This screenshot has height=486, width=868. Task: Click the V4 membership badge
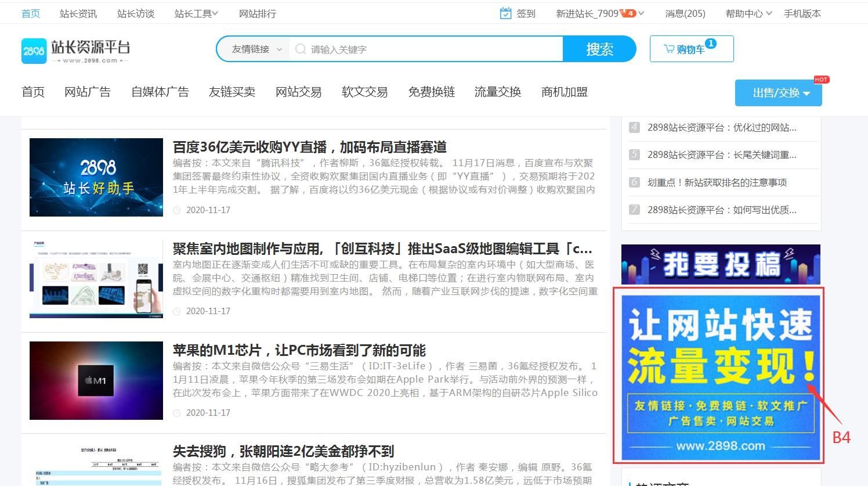coord(628,13)
